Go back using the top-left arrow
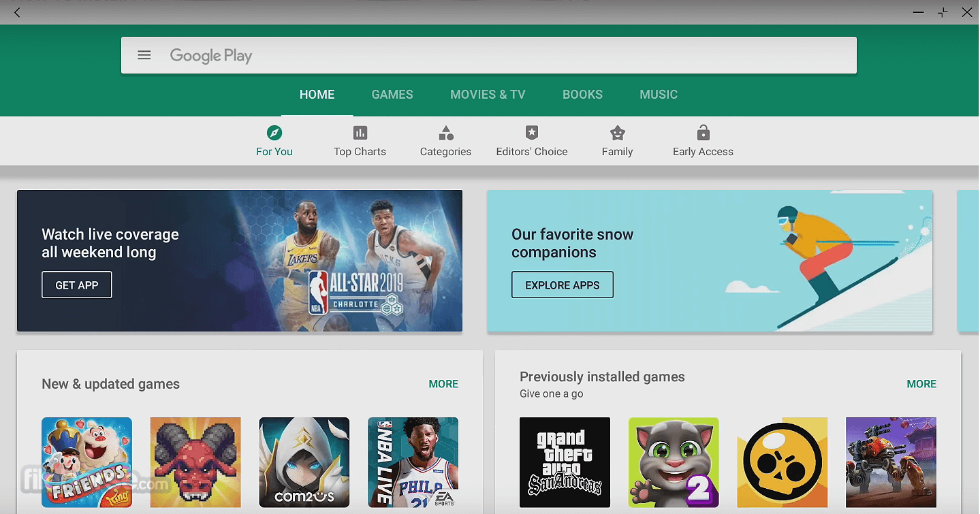 (x=17, y=12)
